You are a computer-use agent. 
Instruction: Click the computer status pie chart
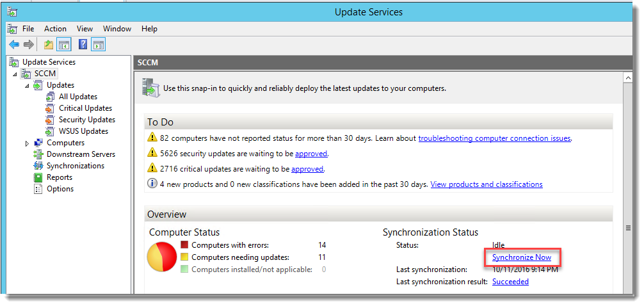(x=162, y=257)
